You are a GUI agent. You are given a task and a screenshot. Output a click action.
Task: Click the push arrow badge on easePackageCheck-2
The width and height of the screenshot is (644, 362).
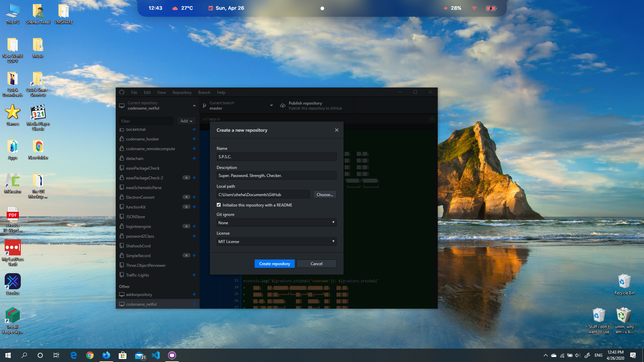point(186,178)
